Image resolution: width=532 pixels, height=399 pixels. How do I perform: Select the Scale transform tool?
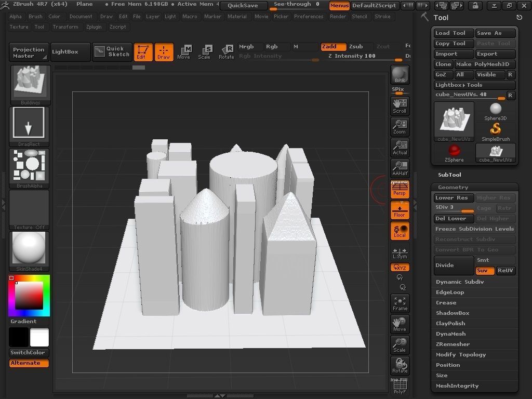click(204, 52)
